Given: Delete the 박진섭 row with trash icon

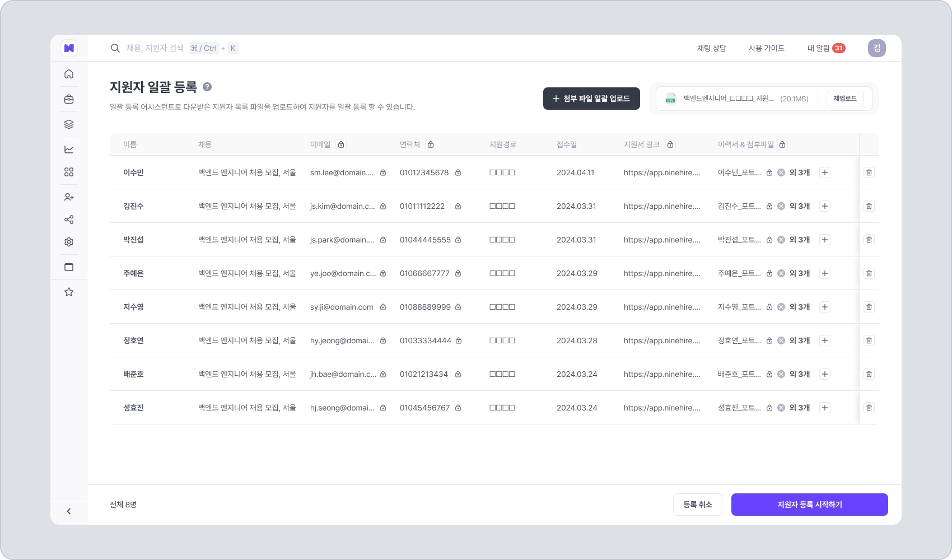Looking at the screenshot, I should tap(869, 240).
